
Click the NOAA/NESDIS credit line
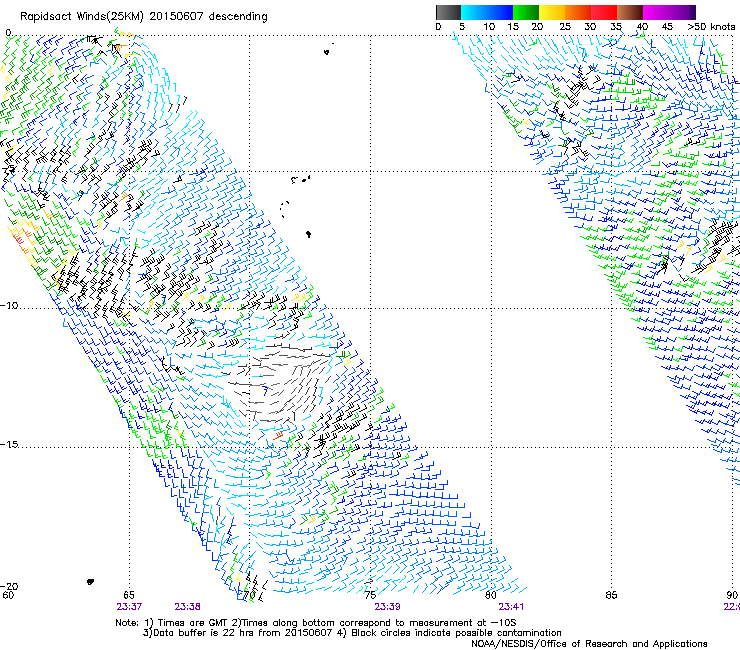pyautogui.click(x=589, y=644)
